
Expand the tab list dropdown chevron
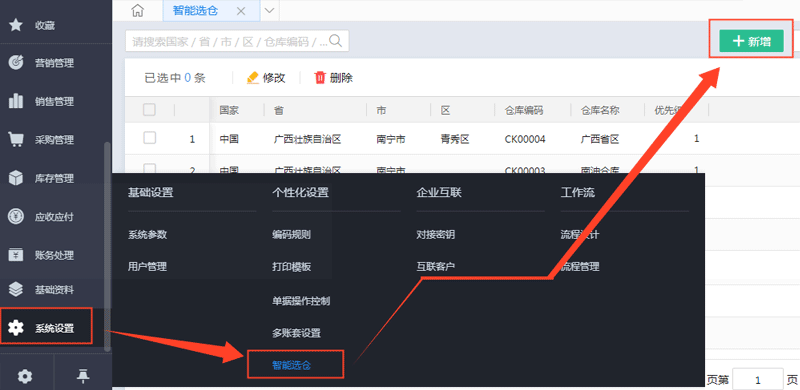[x=269, y=11]
